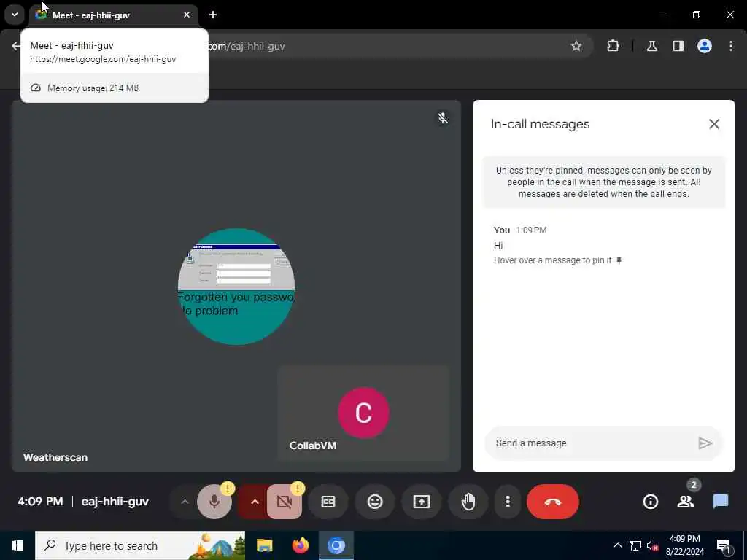Click the send message arrow icon
The image size is (747, 560).
pyautogui.click(x=705, y=443)
